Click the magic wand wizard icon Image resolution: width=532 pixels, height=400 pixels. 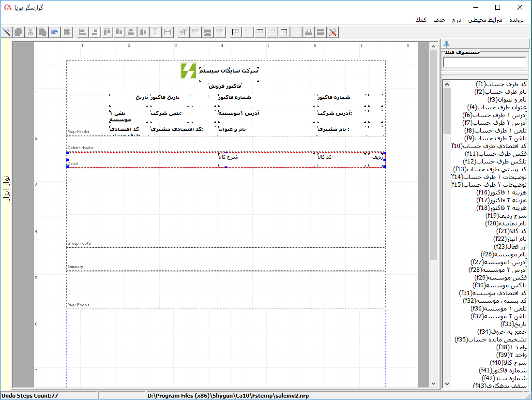point(7,32)
